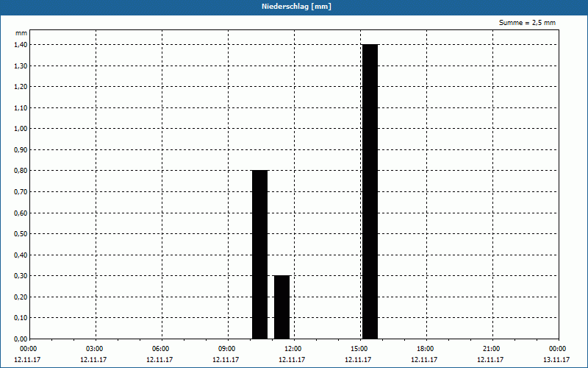The width and height of the screenshot is (588, 368).
Task: Select the 1,20 y-axis value
Action: (x=21, y=87)
